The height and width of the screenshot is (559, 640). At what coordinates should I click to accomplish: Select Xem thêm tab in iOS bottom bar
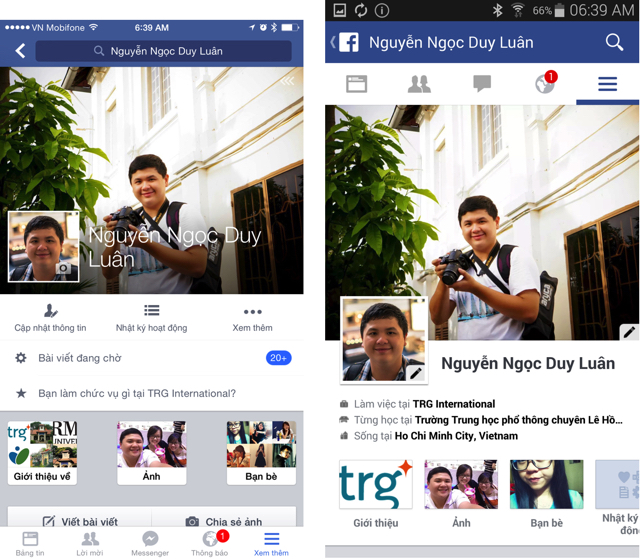click(x=271, y=543)
